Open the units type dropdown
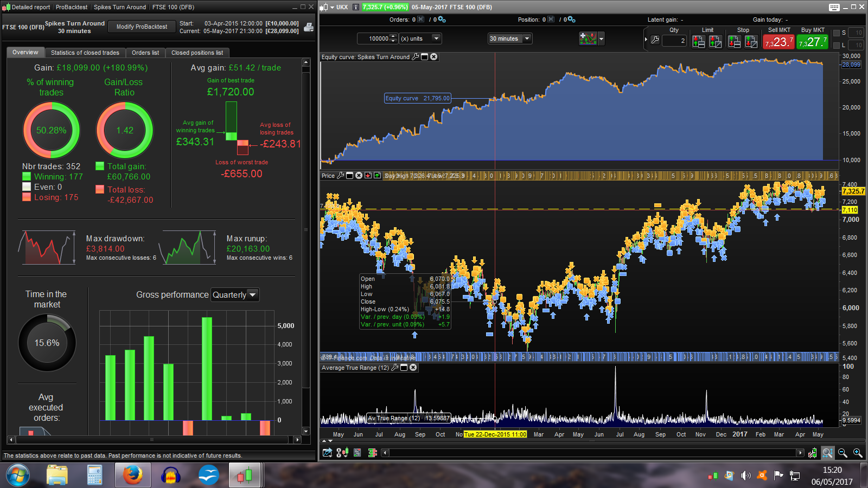 (x=436, y=38)
